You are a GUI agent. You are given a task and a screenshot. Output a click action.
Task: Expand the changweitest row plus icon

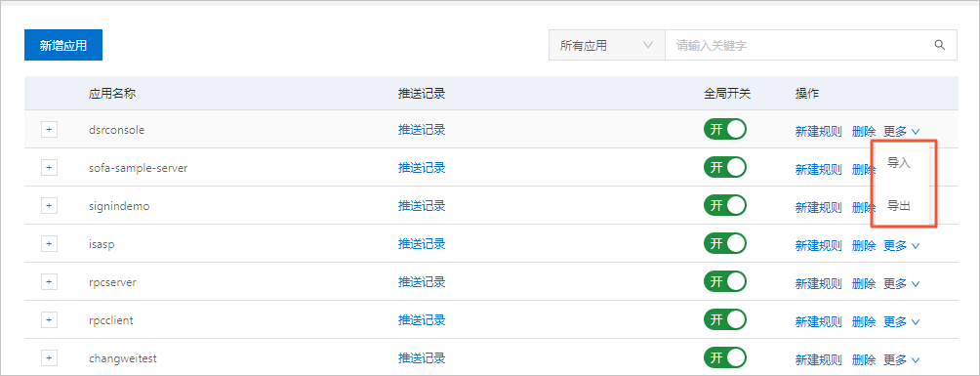(x=50, y=358)
